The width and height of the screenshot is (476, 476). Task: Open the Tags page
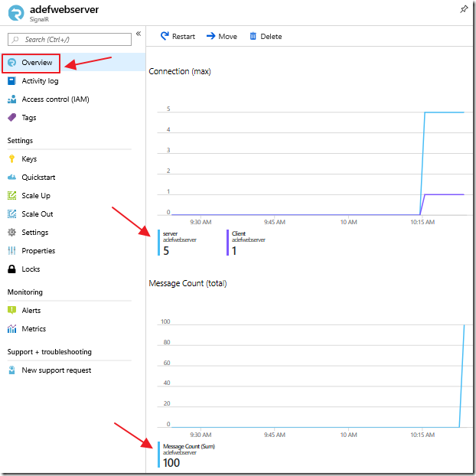coord(29,118)
